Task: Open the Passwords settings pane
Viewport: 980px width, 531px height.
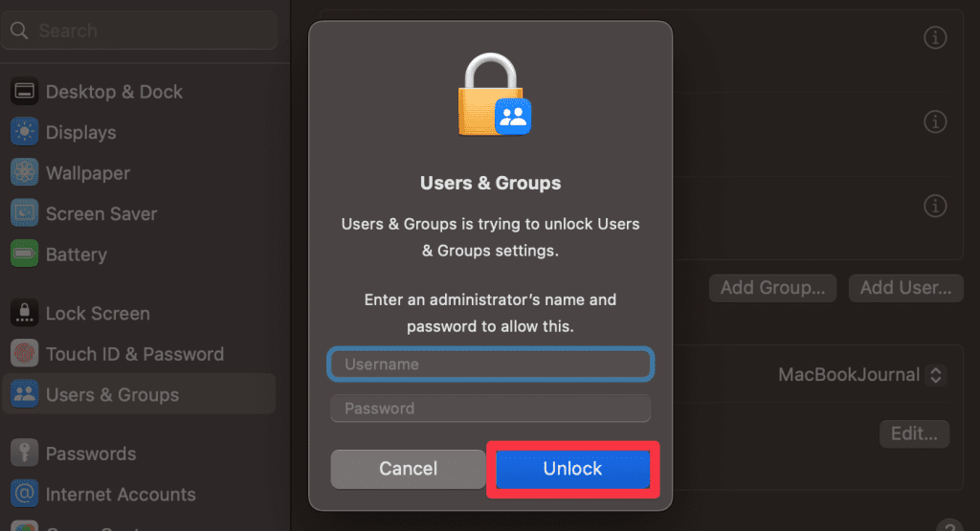Action: (91, 454)
